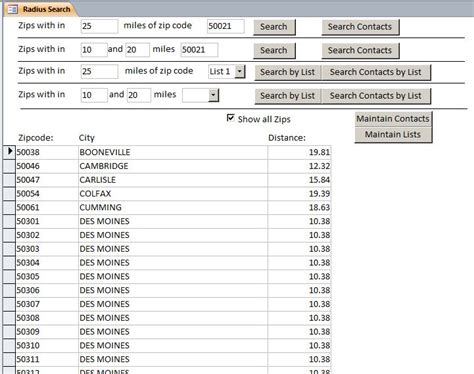Click the zip code field containing 50021 in first row
The width and height of the screenshot is (474, 374).
(x=226, y=26)
